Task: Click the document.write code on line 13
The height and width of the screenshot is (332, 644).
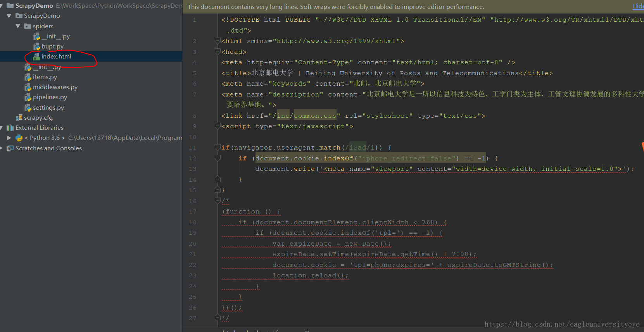Action: 445,169
